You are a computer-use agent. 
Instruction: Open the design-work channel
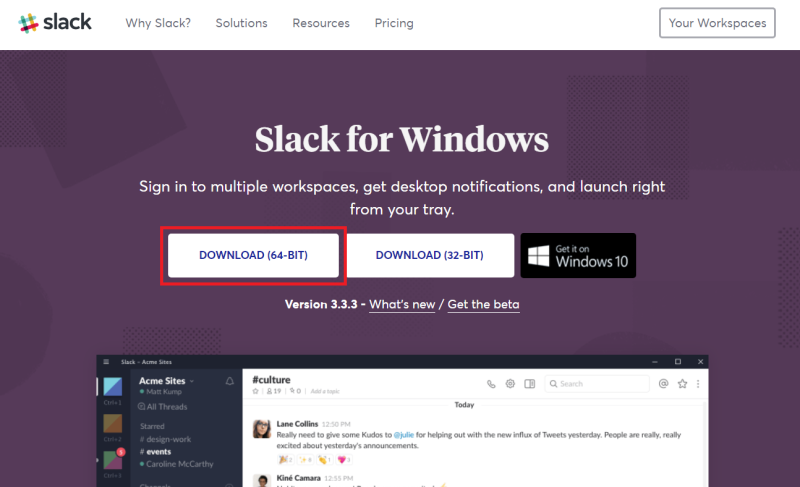coord(165,439)
